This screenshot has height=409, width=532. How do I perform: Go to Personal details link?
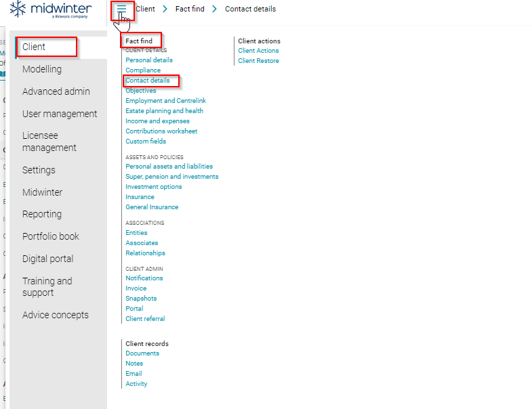click(x=149, y=60)
